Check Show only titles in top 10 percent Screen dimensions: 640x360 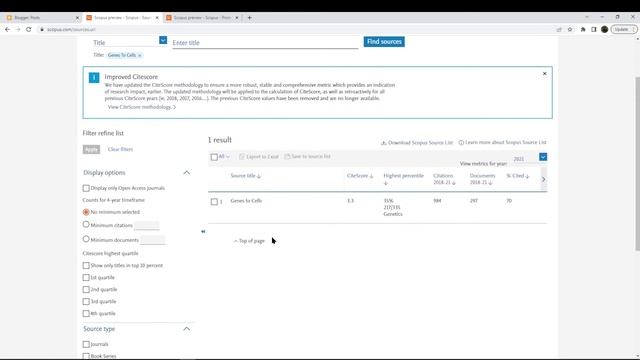click(86, 266)
